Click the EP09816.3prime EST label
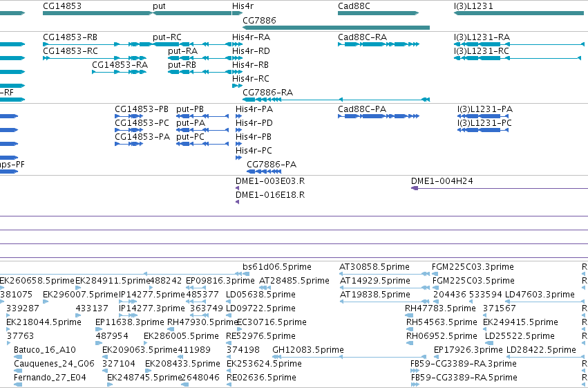Viewport: 588px width, 388px height. (x=220, y=281)
